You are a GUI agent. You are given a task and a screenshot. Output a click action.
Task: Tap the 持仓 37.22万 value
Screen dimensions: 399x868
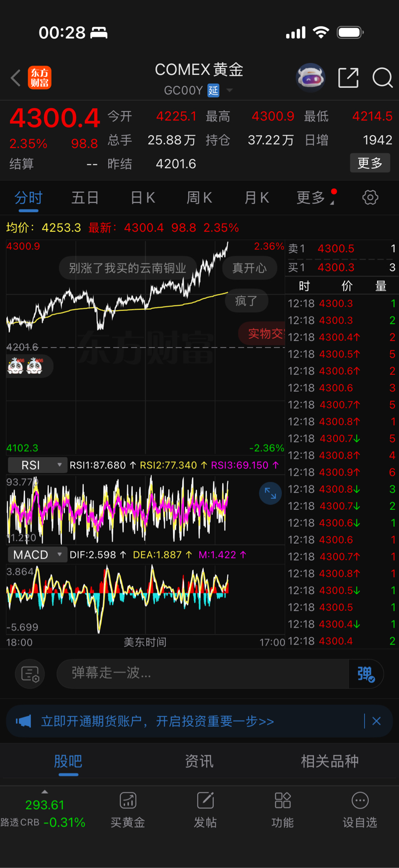271,140
